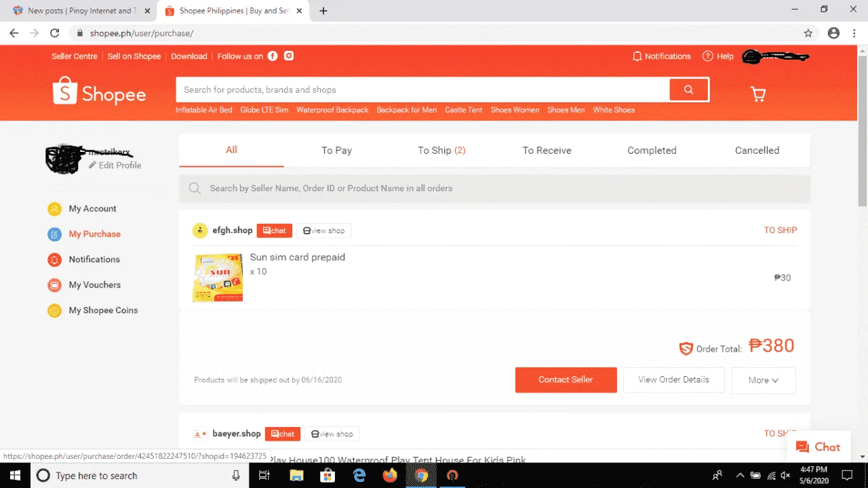Open the Facebook follow icon
Viewport: 868px width, 488px height.
[273, 56]
